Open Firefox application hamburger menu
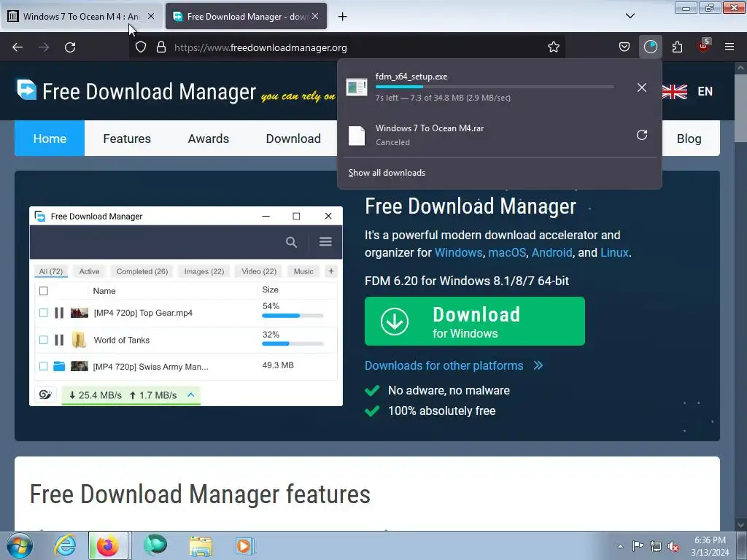 click(x=729, y=47)
